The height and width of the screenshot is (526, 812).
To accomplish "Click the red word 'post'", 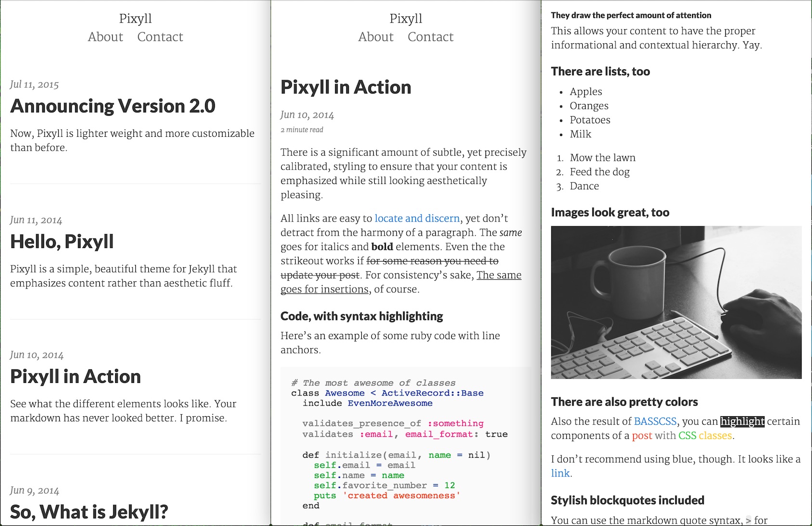I will (642, 435).
